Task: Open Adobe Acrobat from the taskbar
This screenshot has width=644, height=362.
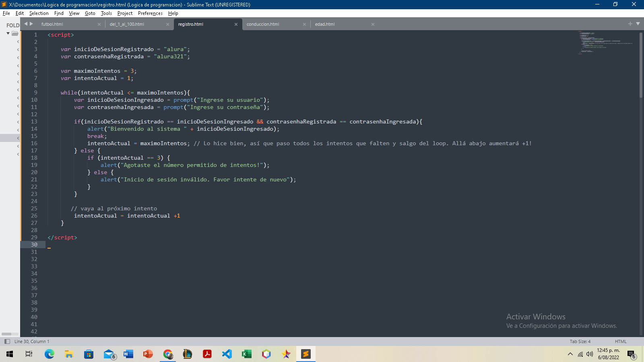Action: pyautogui.click(x=207, y=354)
